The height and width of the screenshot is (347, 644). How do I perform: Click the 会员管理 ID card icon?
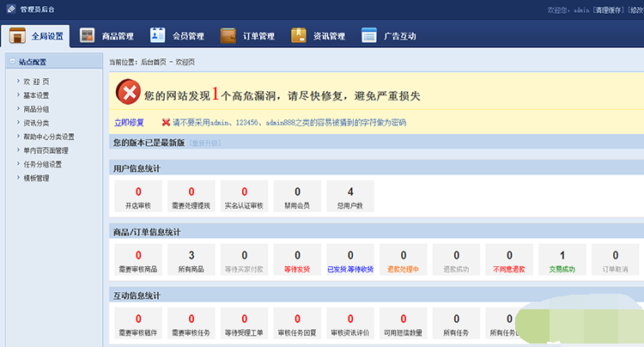pos(157,35)
